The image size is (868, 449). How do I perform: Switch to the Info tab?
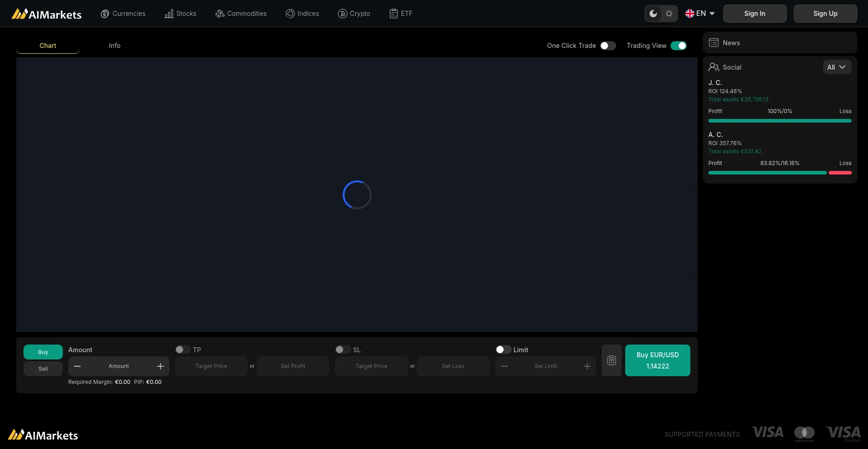pos(114,46)
